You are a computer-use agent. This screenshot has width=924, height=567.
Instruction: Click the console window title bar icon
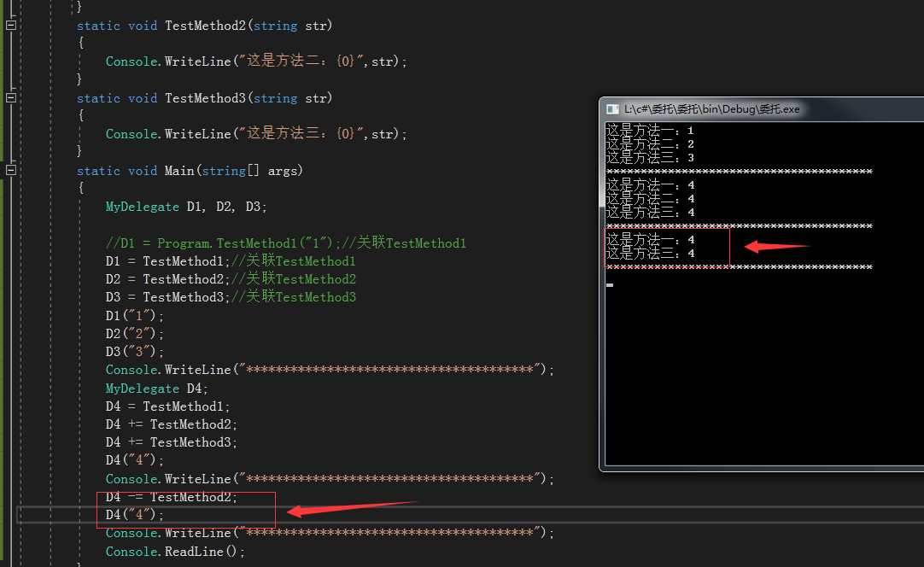tap(613, 109)
